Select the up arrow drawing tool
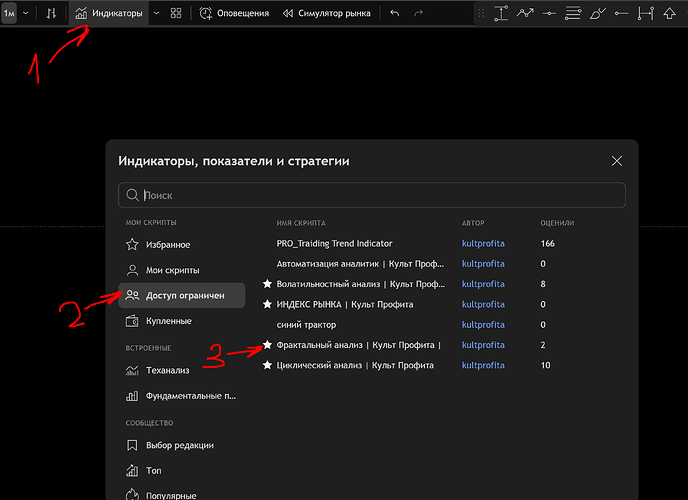Viewport: 688px width, 500px height. (x=668, y=14)
